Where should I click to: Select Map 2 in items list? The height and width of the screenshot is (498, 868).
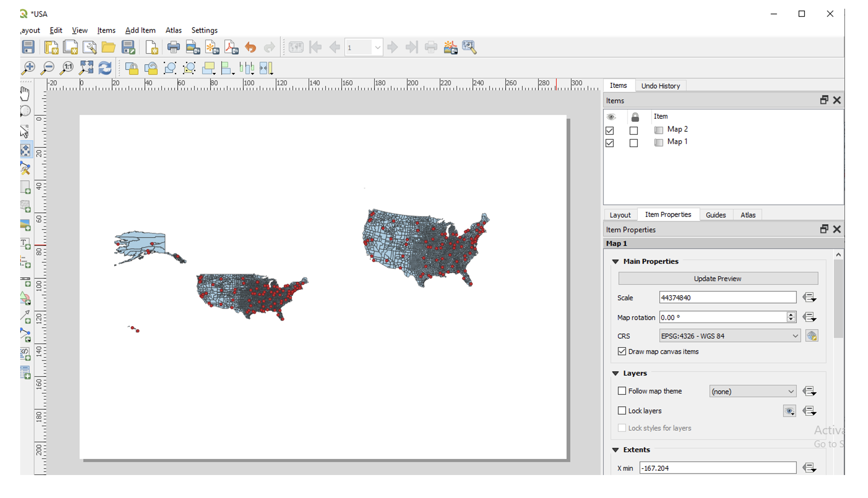677,130
